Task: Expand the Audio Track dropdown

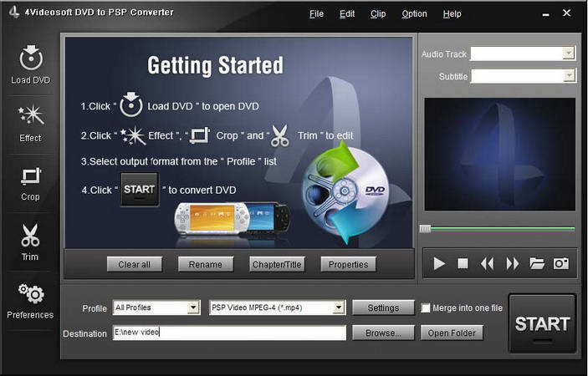Action: coord(569,53)
